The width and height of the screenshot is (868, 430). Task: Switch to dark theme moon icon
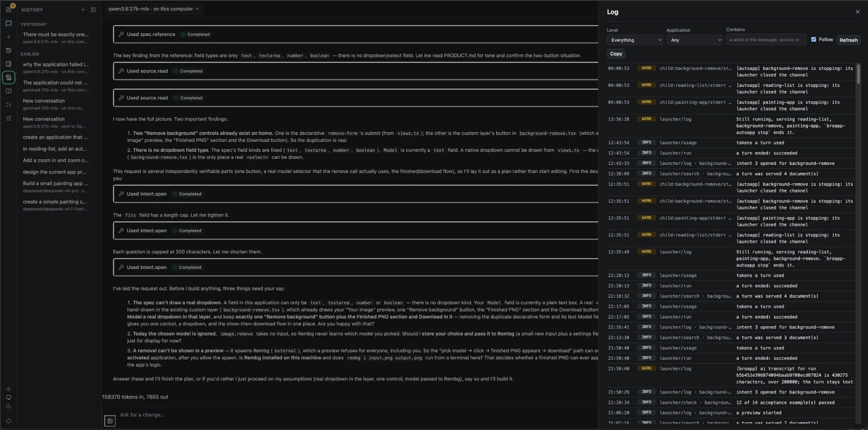pos(9,406)
